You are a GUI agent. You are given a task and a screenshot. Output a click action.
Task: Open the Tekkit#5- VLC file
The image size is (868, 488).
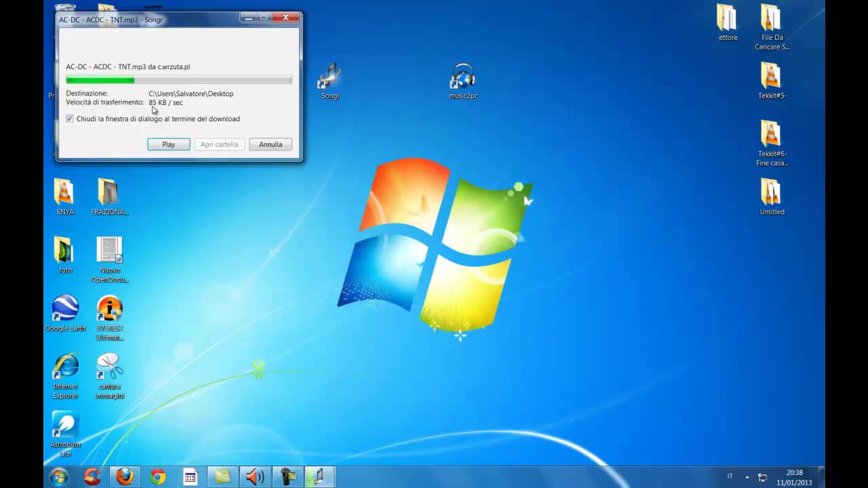click(x=772, y=81)
